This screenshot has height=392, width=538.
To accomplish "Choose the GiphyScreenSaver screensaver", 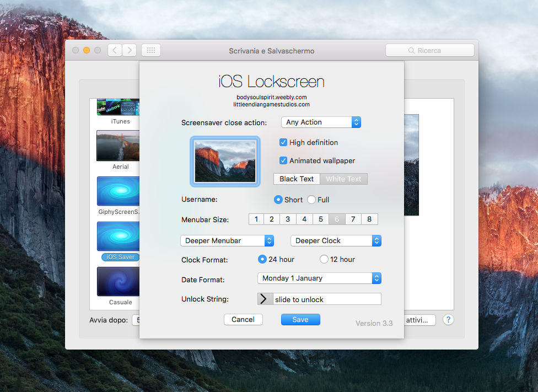I will 118,191.
